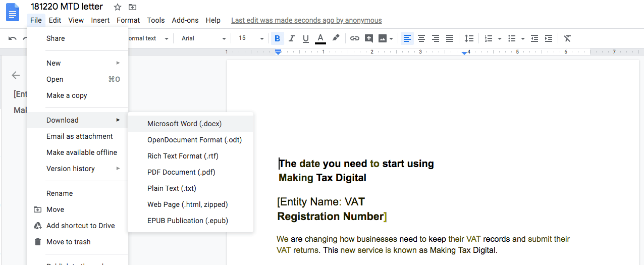Select Make a copy
This screenshot has width=644, height=265.
[x=78, y=95]
